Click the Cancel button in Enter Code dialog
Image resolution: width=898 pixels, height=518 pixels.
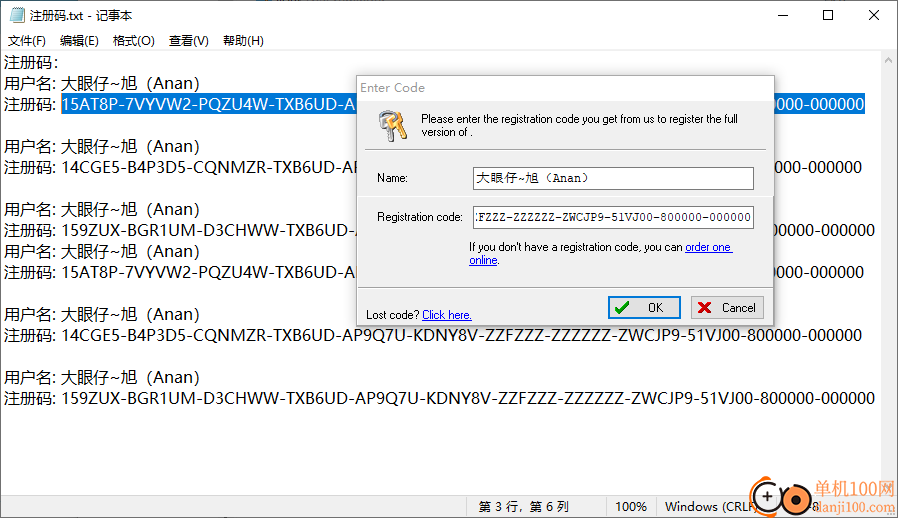[727, 308]
